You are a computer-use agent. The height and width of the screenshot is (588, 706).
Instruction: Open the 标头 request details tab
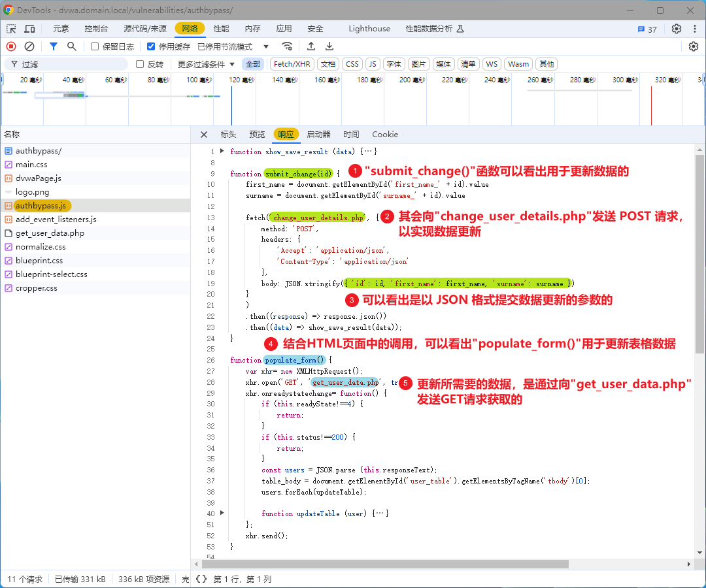point(228,135)
